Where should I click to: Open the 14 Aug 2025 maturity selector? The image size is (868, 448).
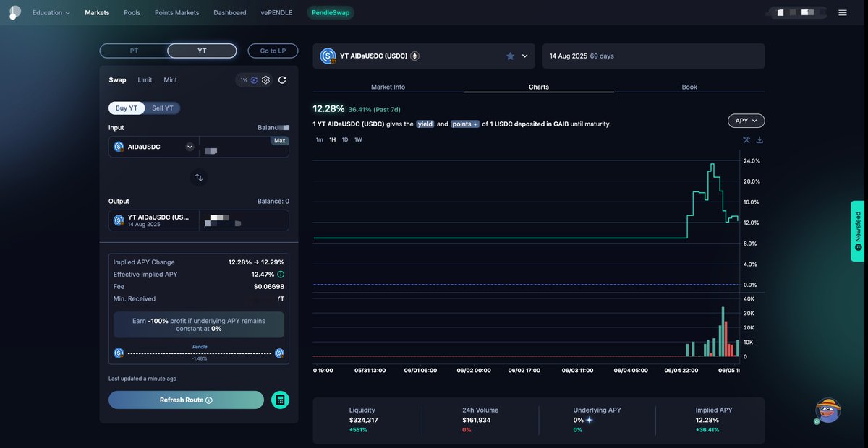point(653,56)
